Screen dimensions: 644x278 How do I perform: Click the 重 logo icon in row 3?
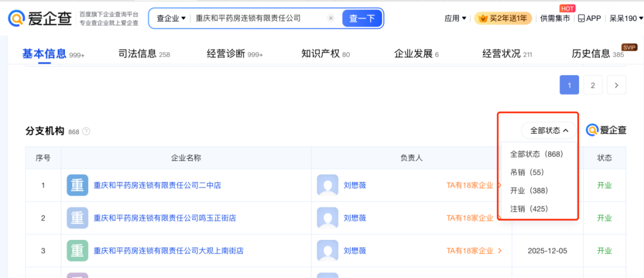[x=78, y=251]
